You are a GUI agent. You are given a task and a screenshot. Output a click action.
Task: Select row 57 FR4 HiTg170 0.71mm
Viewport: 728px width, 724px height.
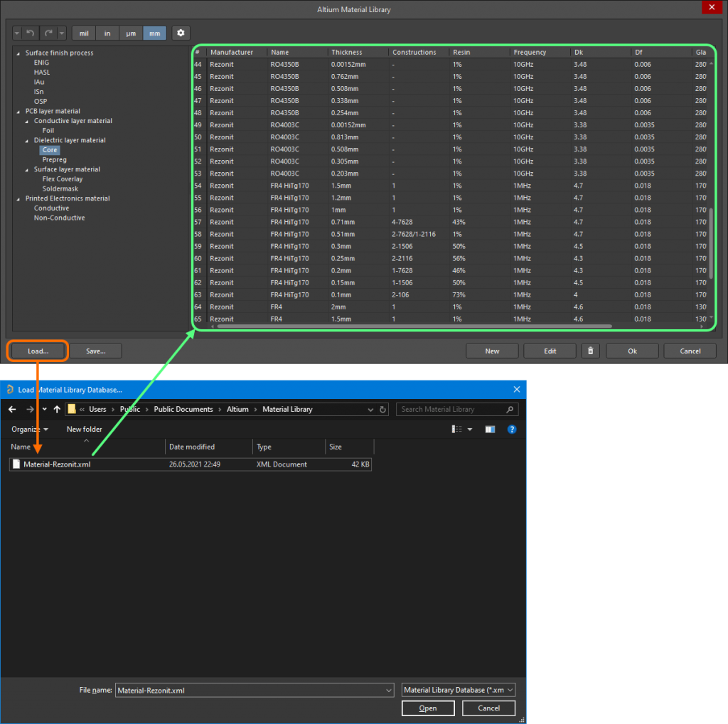(x=450, y=222)
